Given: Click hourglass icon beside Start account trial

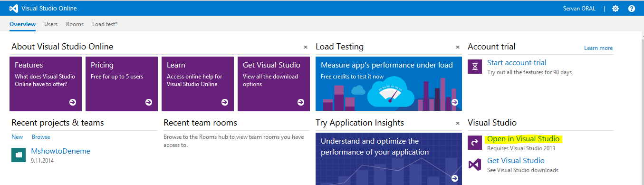Looking at the screenshot, I should tap(475, 66).
